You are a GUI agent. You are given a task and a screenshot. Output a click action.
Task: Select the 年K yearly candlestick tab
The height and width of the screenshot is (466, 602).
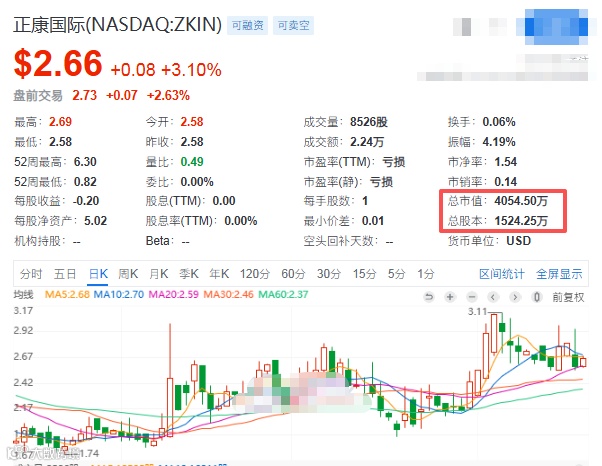coord(219,274)
